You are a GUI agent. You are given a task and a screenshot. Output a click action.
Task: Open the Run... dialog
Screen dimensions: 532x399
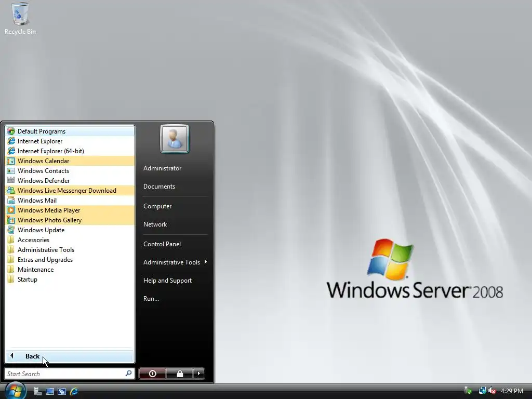[x=151, y=299]
